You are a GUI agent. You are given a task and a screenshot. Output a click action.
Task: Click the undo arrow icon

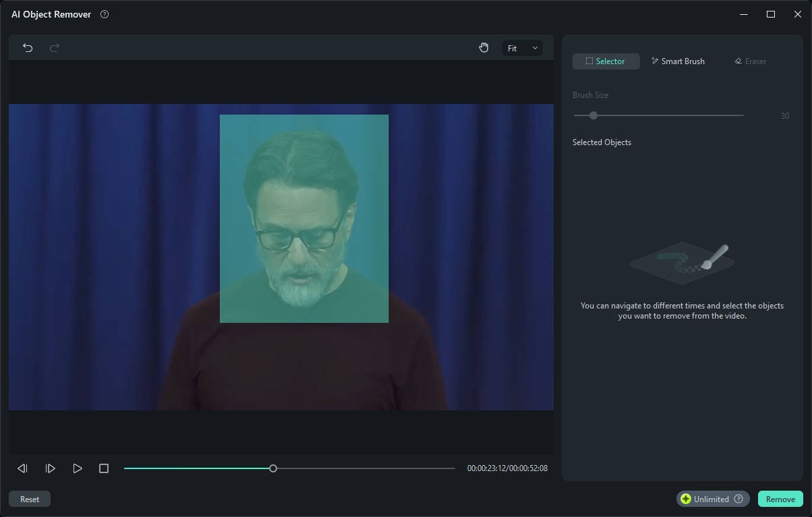click(x=28, y=48)
